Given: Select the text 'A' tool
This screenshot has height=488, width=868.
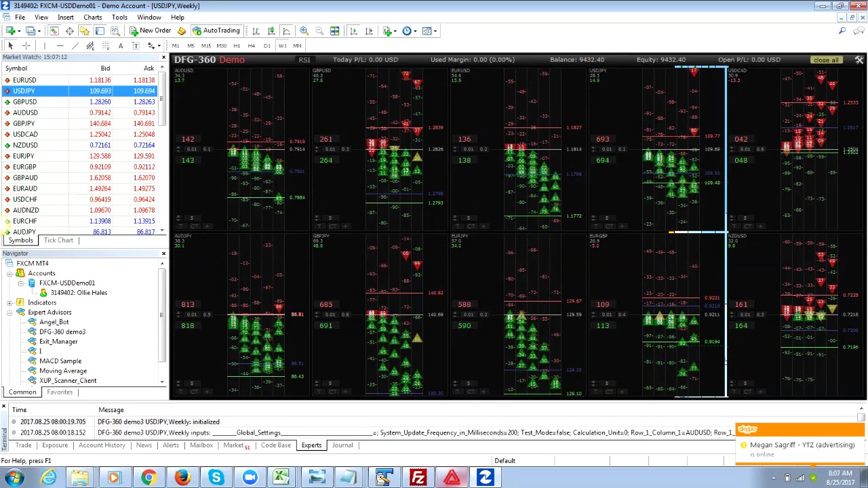Looking at the screenshot, I should [121, 45].
